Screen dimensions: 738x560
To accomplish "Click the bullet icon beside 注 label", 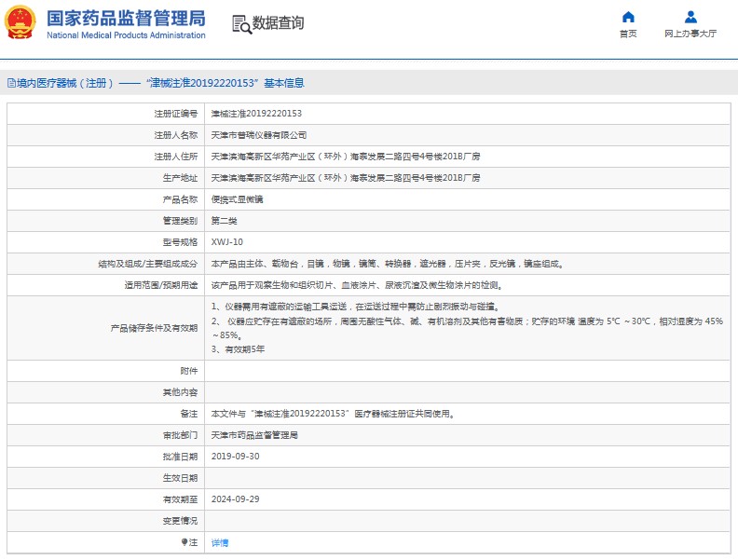I will coord(184,541).
